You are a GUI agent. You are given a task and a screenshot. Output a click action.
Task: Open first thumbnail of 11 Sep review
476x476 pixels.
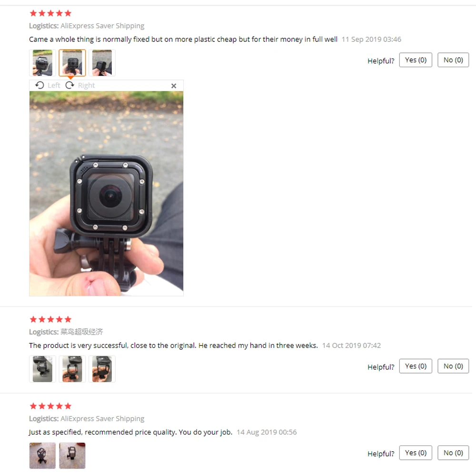(x=42, y=63)
